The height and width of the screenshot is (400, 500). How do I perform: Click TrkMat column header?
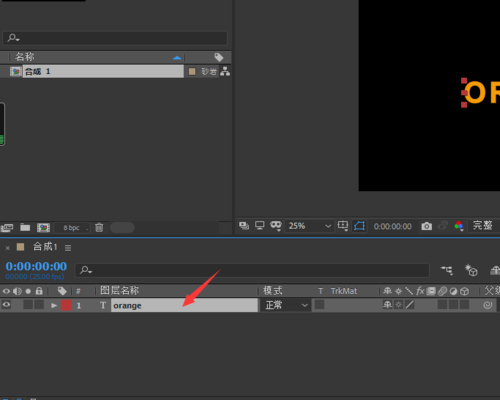coord(344,291)
